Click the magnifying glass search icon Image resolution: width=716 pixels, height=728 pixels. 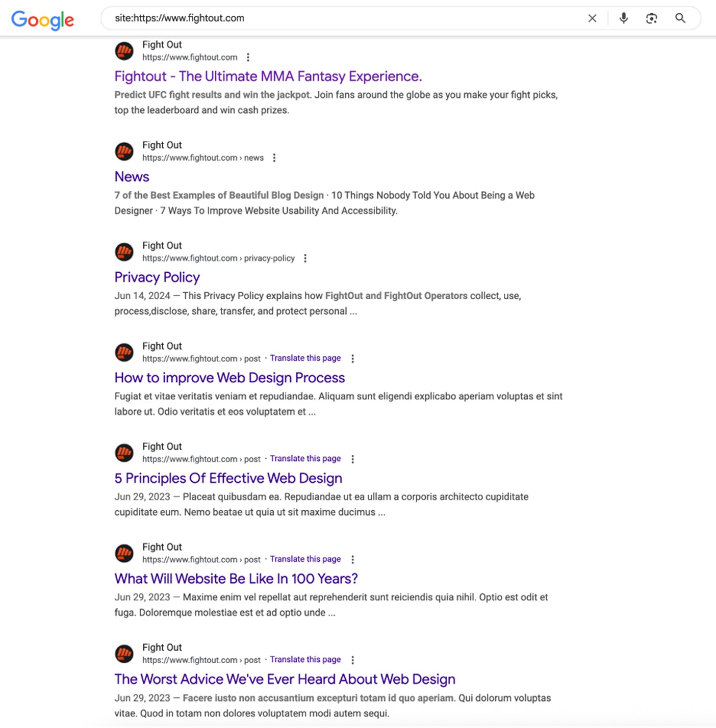(680, 18)
